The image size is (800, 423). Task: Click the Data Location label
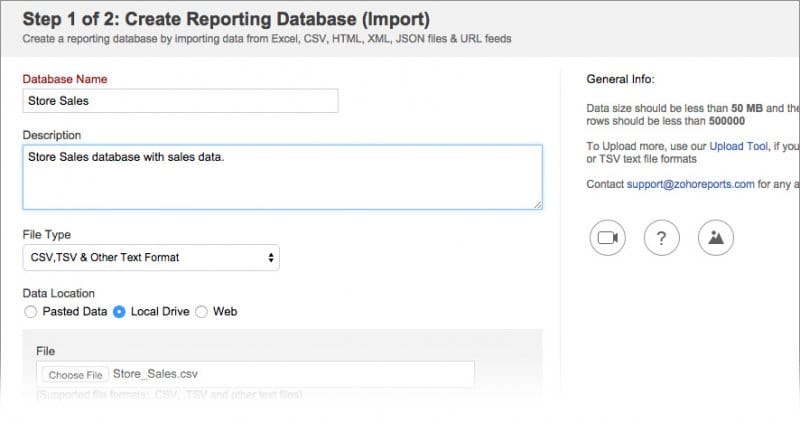pos(58,293)
